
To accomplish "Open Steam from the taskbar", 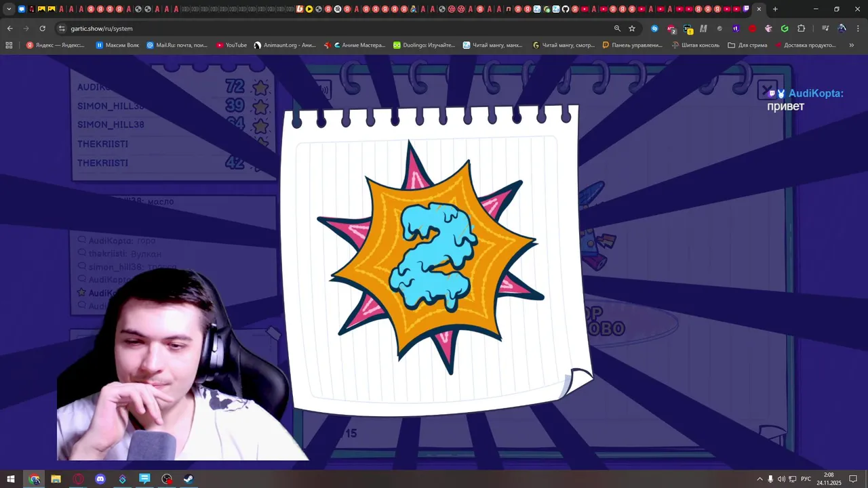I will 189,479.
